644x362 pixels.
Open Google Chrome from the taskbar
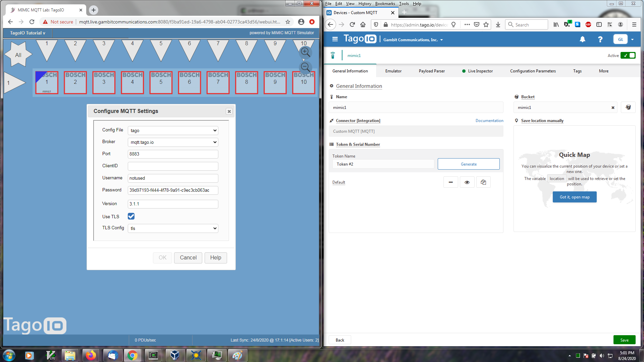pyautogui.click(x=132, y=355)
